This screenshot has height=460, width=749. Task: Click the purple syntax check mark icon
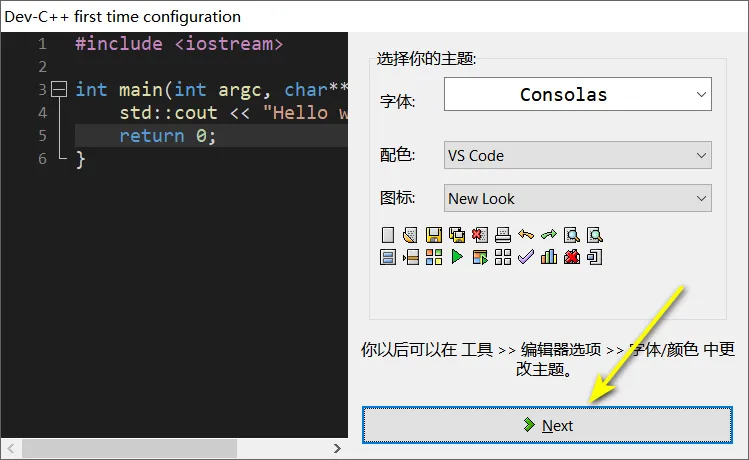click(x=525, y=257)
